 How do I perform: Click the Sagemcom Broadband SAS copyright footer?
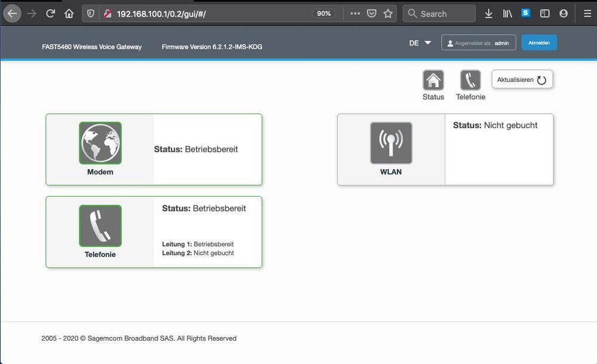139,338
